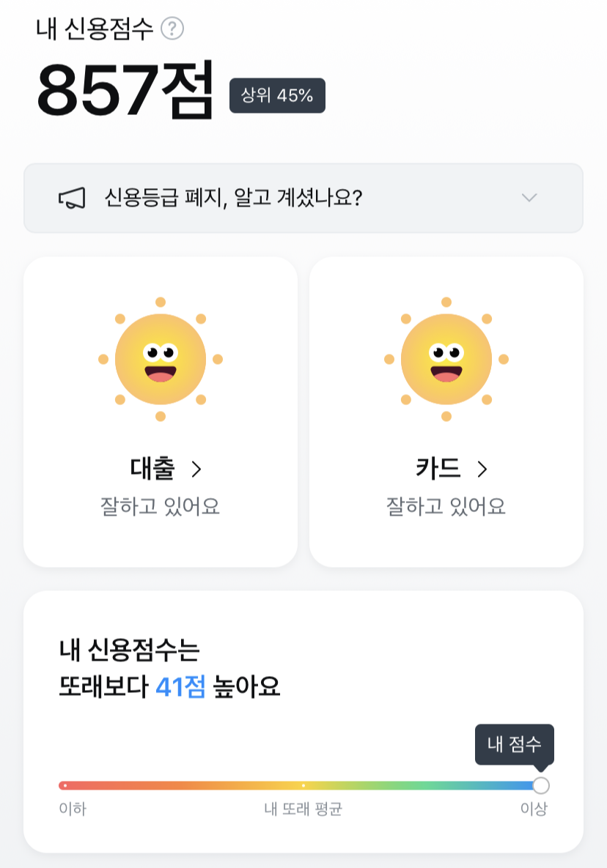The image size is (607, 868).
Task: Click the sun emoji on the 카드 card
Action: pos(446,359)
